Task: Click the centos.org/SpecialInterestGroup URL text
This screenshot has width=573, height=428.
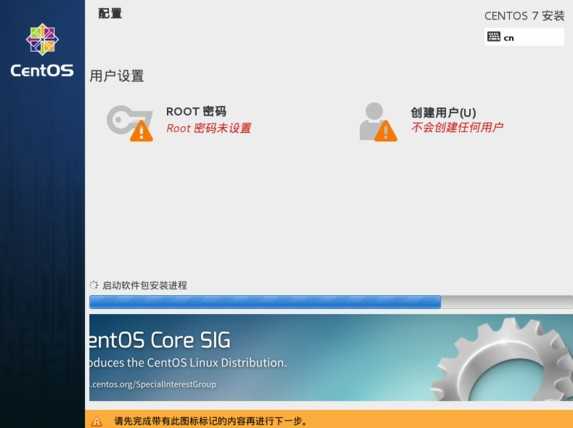Action: tap(153, 385)
